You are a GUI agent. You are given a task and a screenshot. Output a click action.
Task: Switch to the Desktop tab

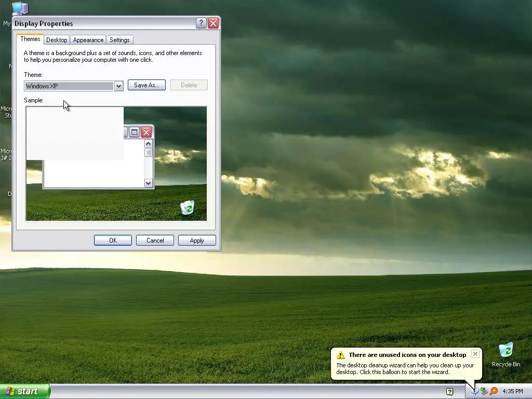[57, 40]
